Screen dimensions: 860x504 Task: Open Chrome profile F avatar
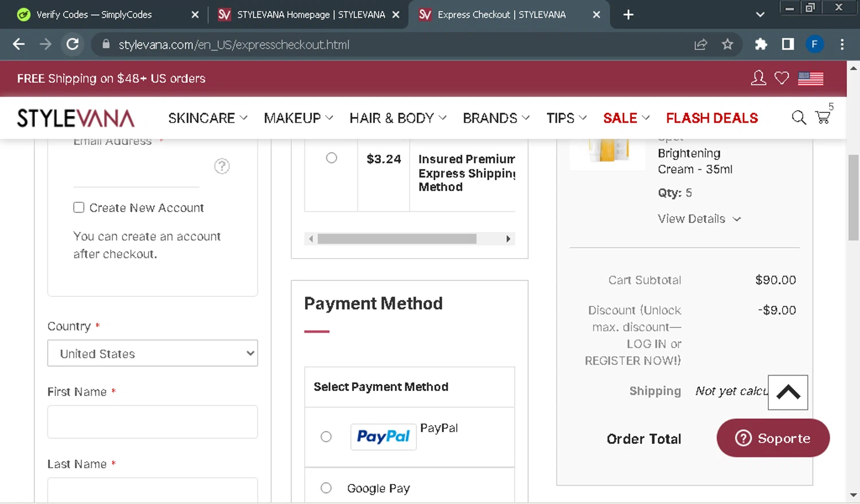point(815,44)
